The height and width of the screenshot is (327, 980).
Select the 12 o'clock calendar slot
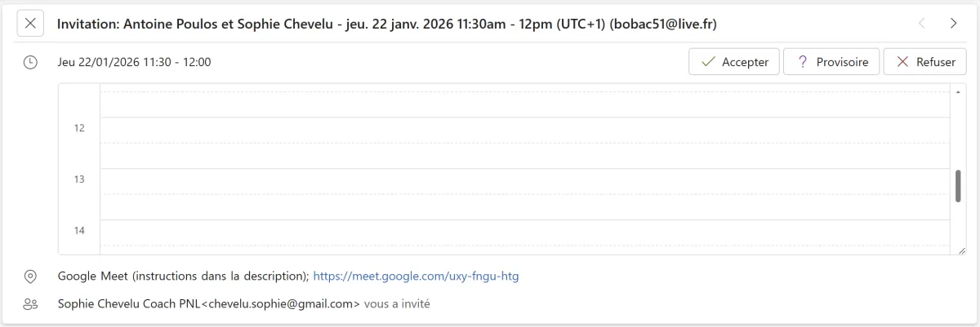click(x=524, y=130)
